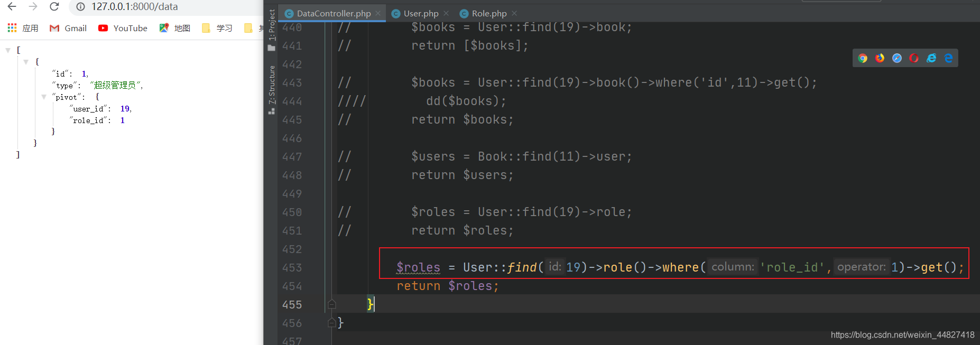Open page in Chrome from editor browser bar
980x345 pixels.
coord(863,58)
